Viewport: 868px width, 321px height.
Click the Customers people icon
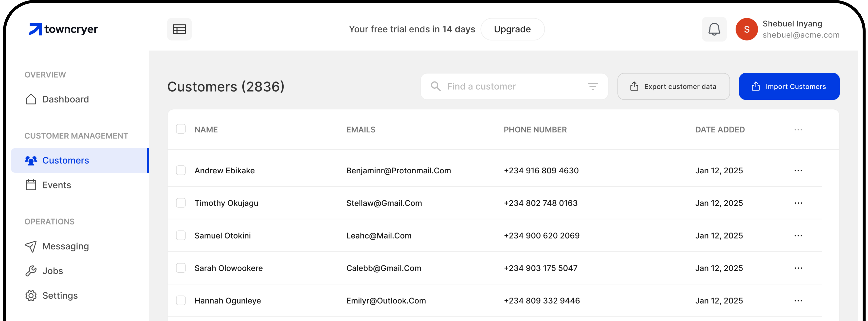coord(31,160)
